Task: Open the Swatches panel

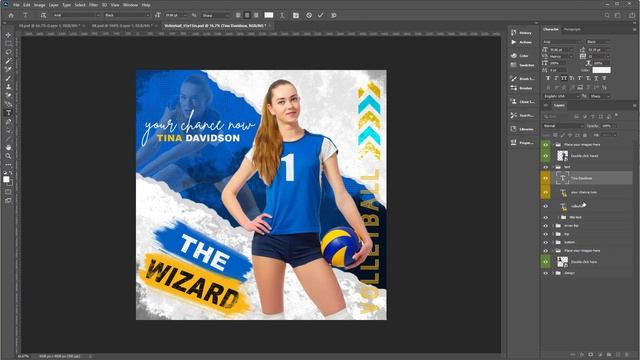Action: [522, 65]
